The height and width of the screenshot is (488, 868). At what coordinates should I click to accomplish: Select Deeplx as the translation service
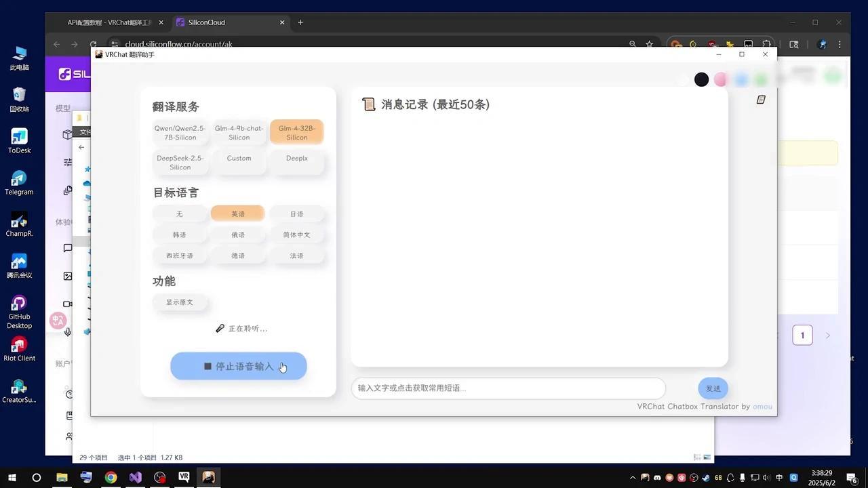coord(296,158)
